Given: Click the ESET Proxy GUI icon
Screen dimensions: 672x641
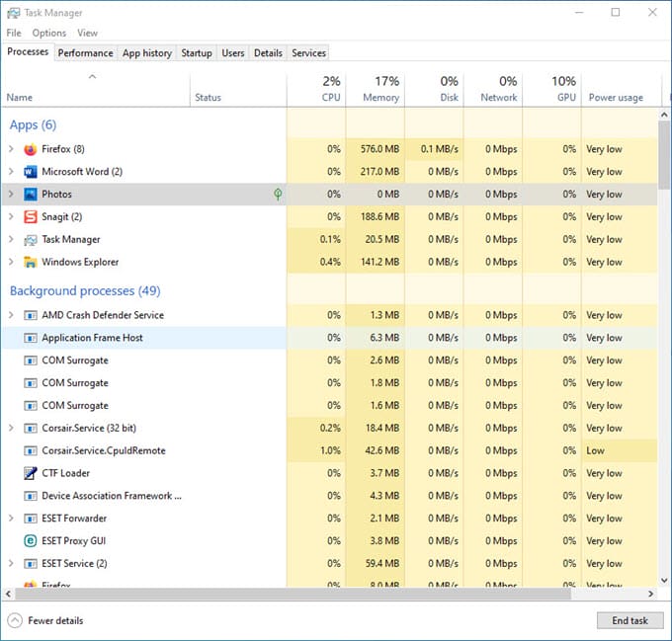Looking at the screenshot, I should click(x=31, y=541).
